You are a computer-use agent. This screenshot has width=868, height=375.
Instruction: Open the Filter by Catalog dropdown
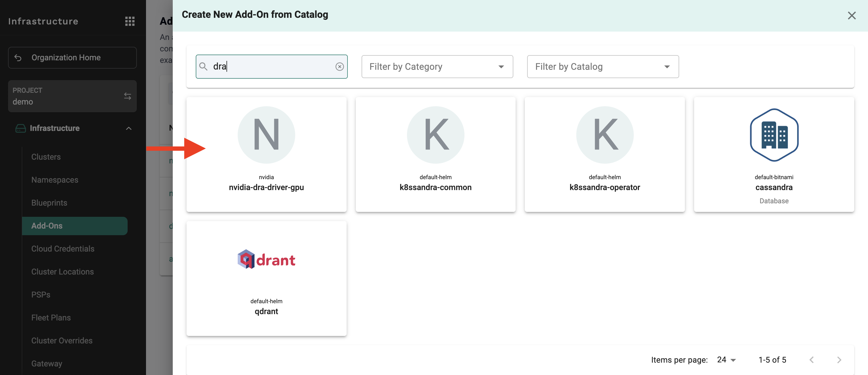602,67
